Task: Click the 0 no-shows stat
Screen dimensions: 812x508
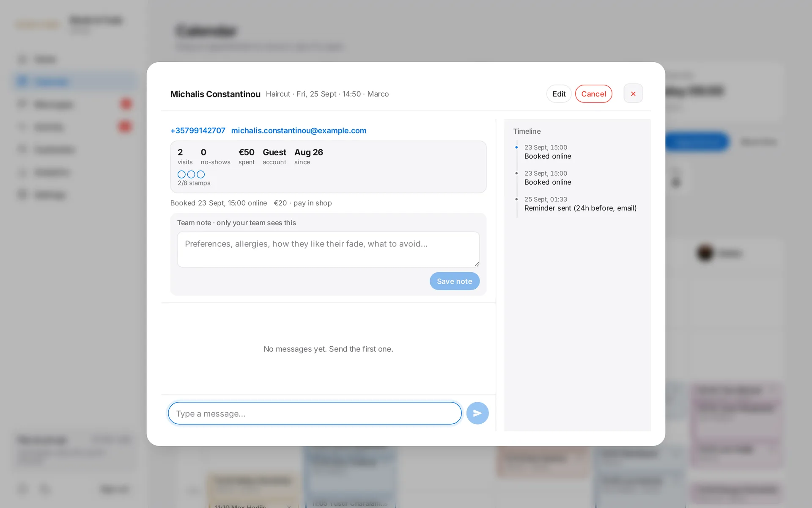Action: 215,157
